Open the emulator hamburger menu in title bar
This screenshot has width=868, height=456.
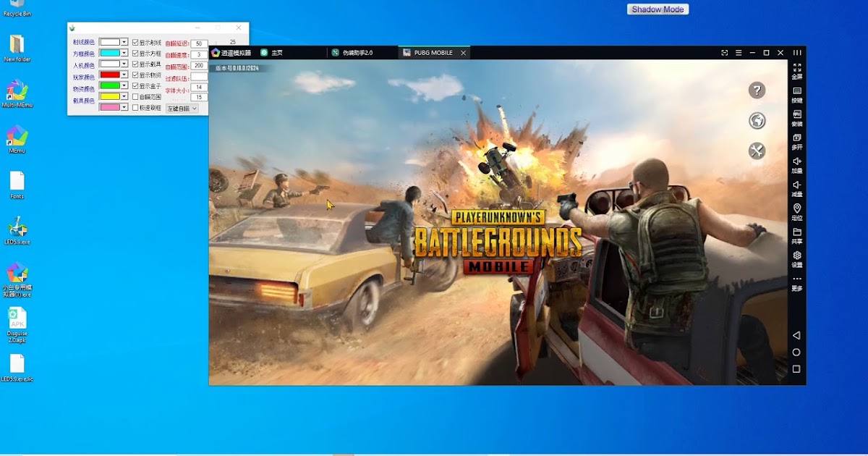[x=739, y=53]
